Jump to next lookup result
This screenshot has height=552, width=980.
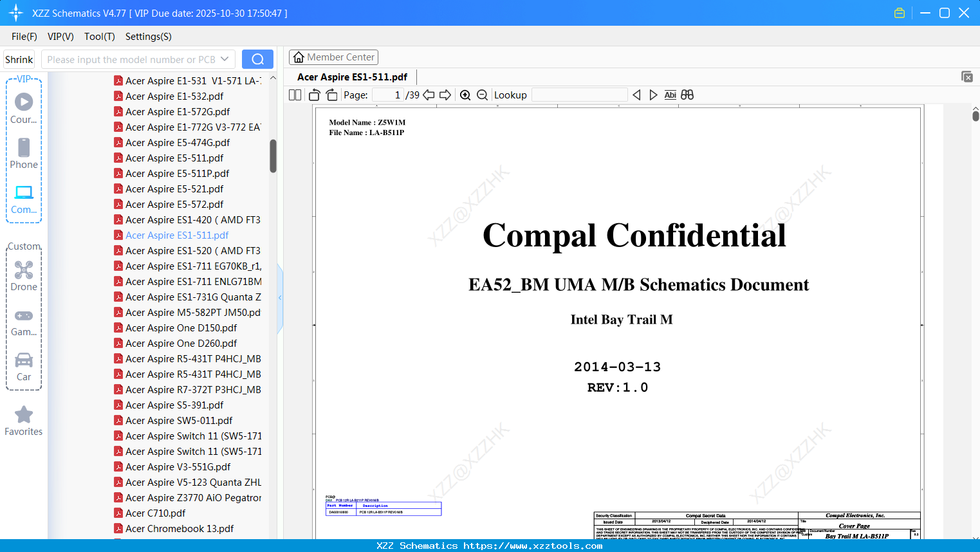point(653,95)
